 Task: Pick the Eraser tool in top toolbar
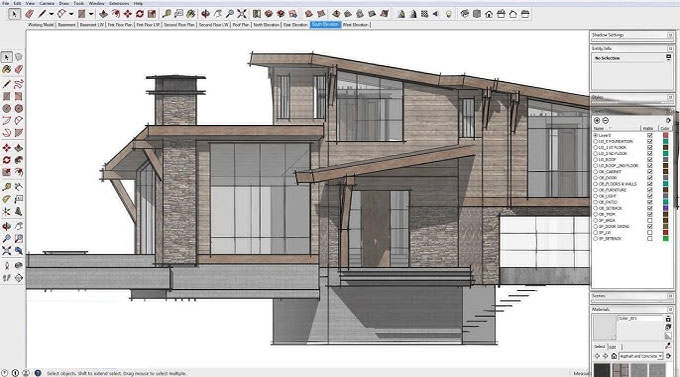click(29, 14)
